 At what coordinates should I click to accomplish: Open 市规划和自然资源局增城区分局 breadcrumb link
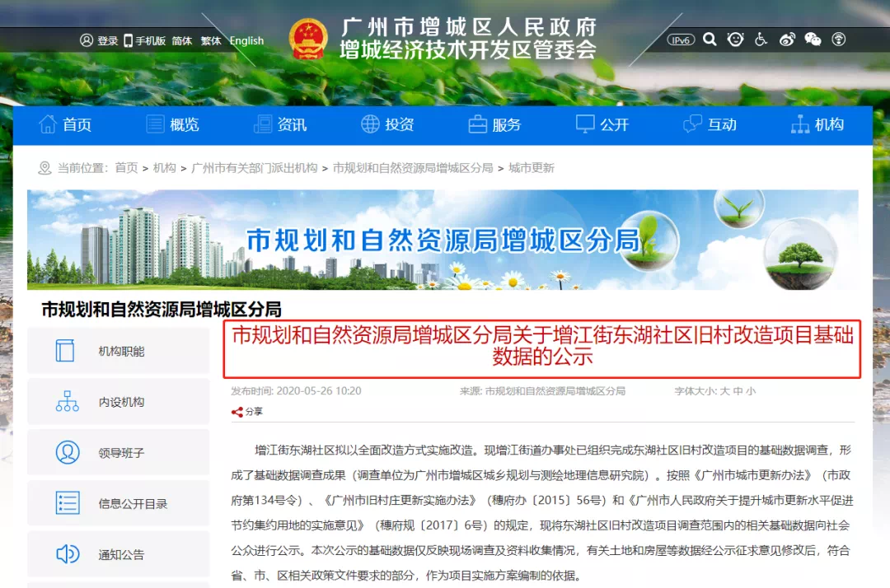[x=413, y=168]
